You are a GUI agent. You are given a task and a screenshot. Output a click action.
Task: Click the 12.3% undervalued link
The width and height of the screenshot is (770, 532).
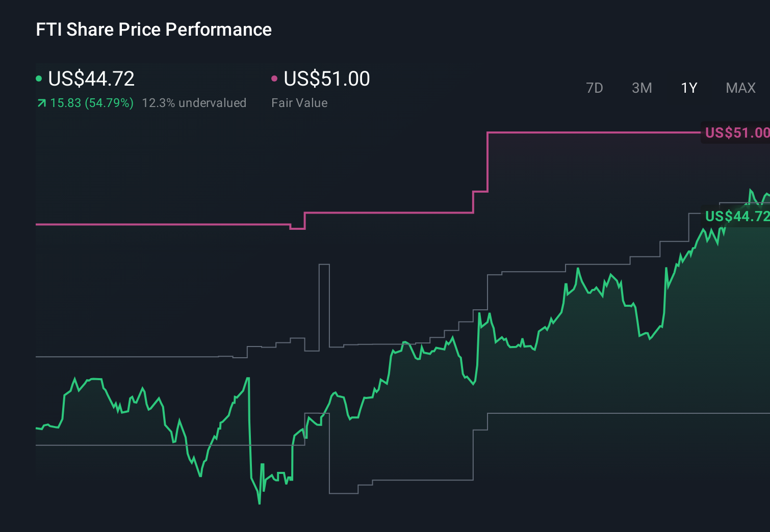click(195, 102)
